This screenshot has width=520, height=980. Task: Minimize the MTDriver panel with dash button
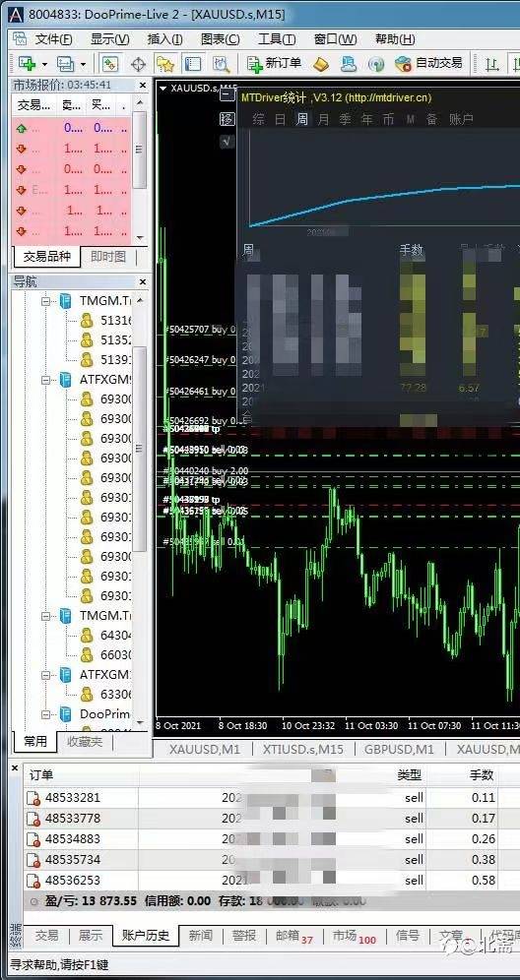pos(227,94)
